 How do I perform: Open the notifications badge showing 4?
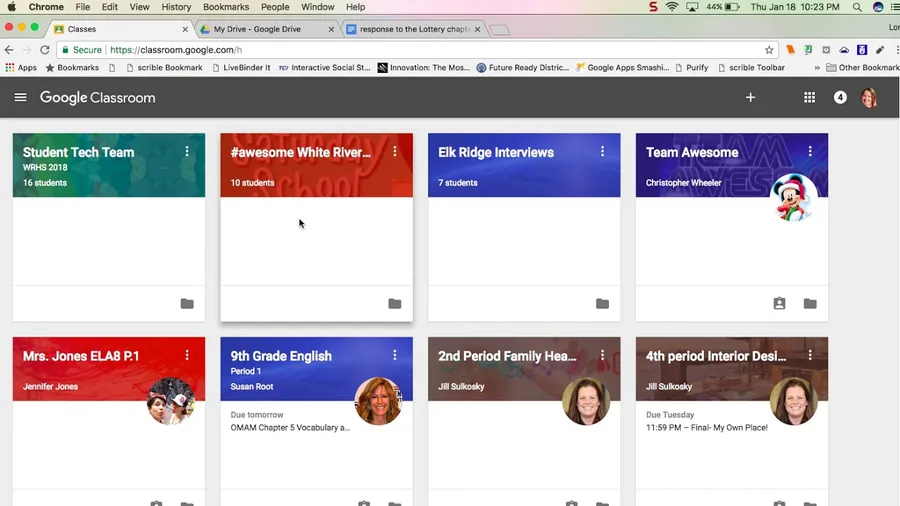(840, 98)
